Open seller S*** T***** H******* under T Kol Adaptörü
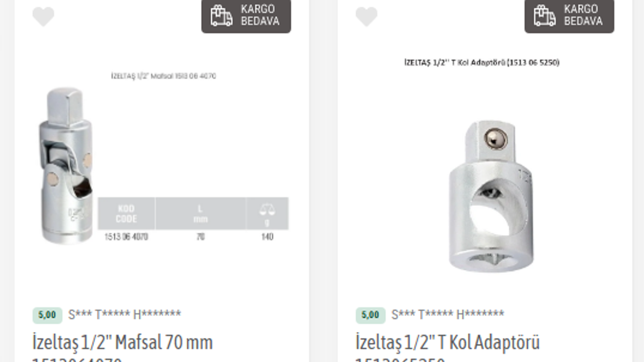Screen dimensions: 644x362 [x=447, y=315]
